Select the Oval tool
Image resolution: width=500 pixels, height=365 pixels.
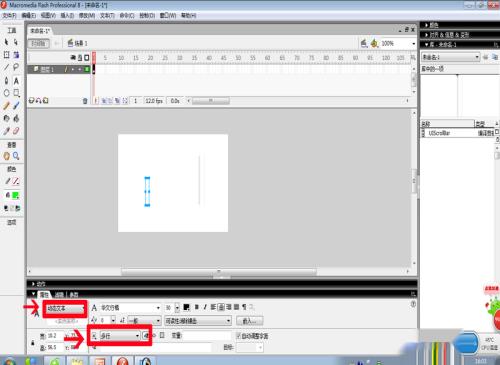point(6,93)
